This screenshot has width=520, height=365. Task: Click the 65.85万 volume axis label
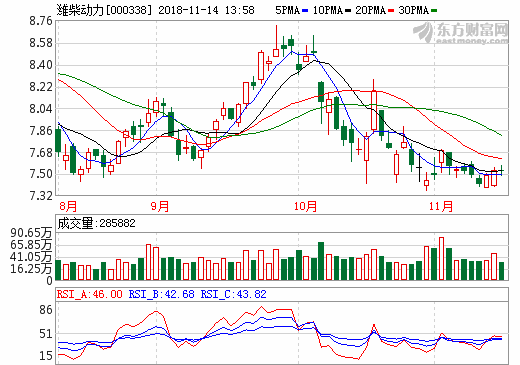pos(31,245)
